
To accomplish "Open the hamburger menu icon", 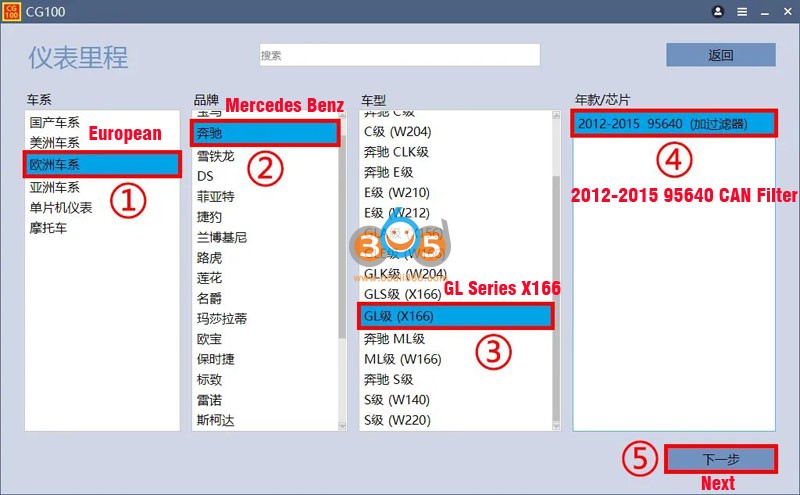I will click(742, 12).
